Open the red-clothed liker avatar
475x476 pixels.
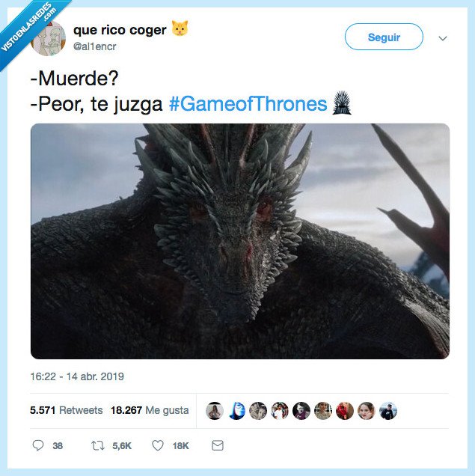pos(345,411)
